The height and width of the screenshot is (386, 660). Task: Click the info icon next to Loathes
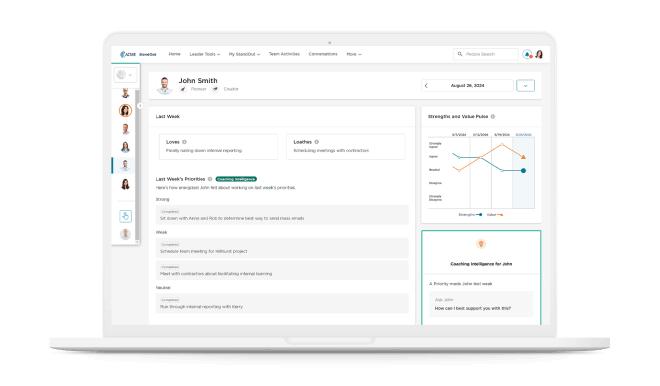coord(317,142)
